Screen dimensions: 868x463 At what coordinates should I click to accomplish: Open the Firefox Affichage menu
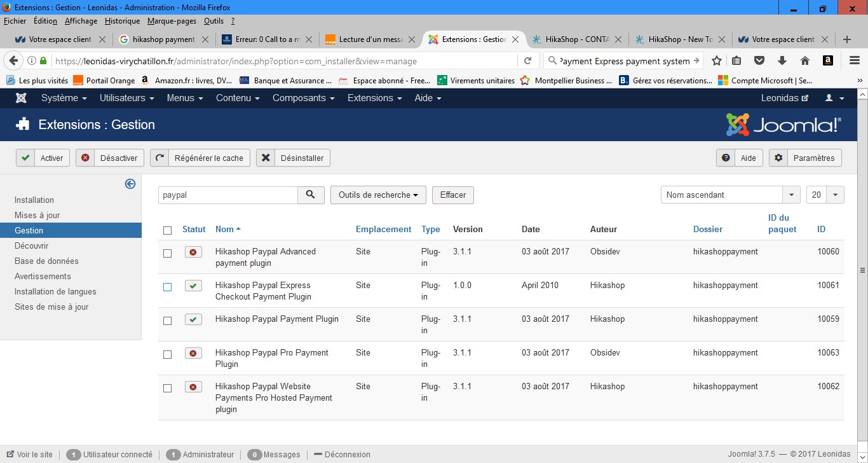[81, 21]
